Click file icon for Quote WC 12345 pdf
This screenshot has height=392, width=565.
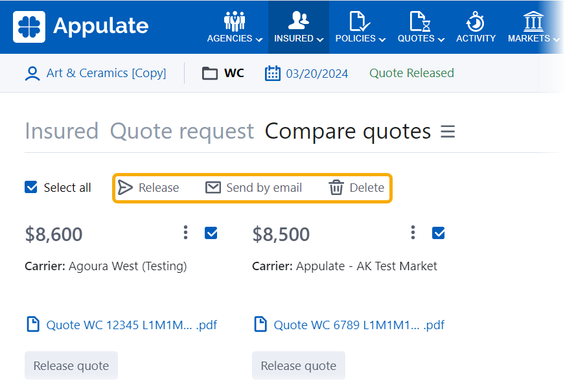(x=33, y=324)
